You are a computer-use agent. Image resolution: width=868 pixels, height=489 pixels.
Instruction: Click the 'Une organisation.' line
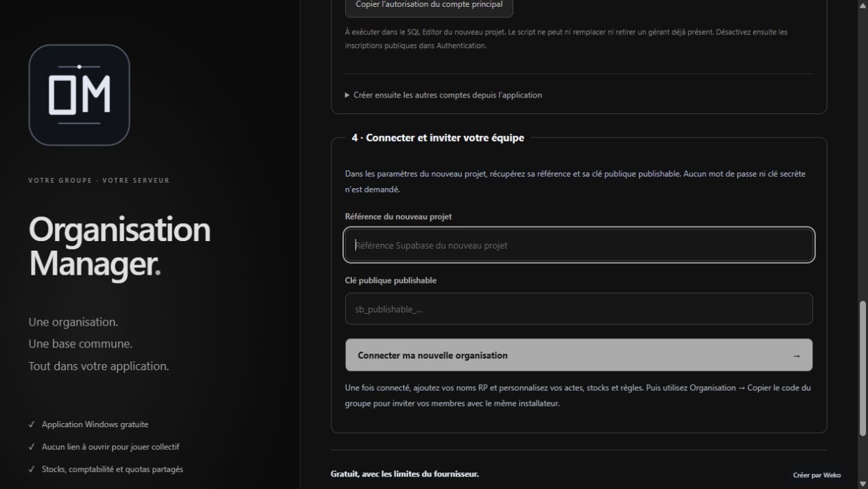tap(73, 322)
